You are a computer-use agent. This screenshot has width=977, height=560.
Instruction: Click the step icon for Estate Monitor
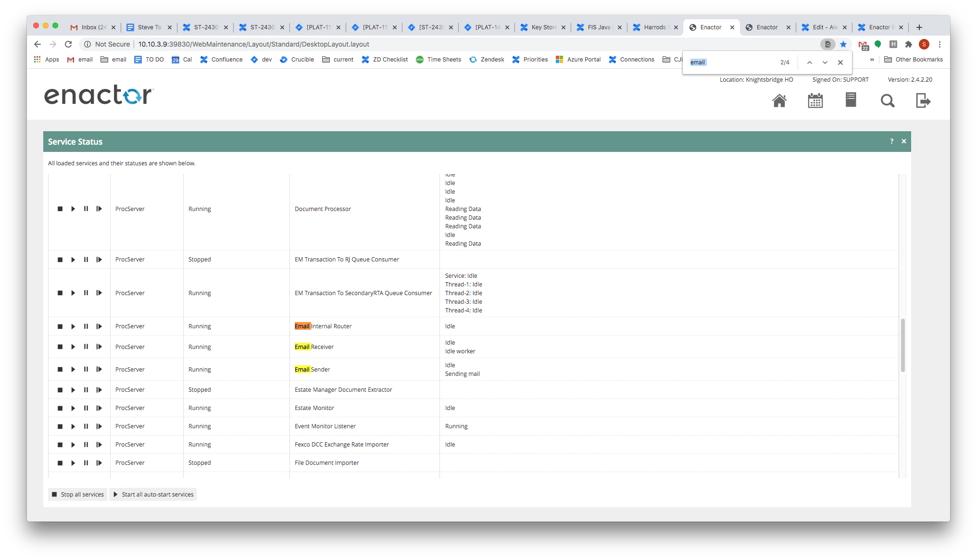[99, 408]
